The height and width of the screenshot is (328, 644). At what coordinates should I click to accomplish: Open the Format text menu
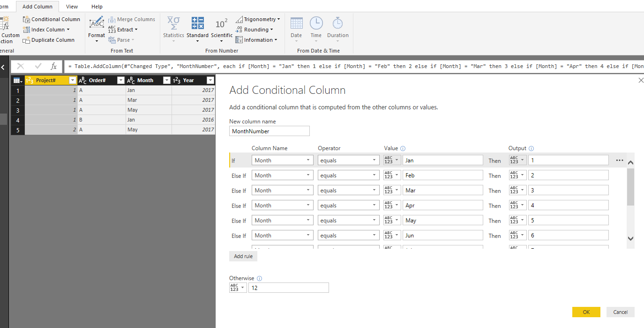point(97,30)
